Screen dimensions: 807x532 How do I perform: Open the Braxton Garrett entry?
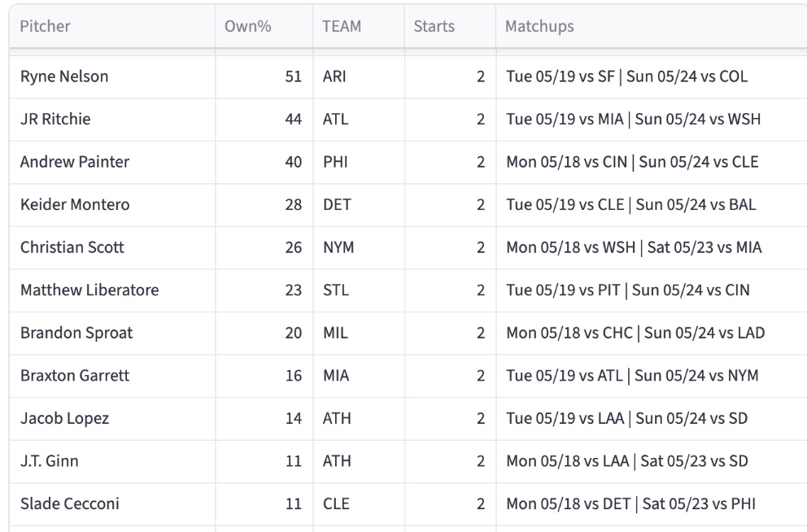click(75, 376)
